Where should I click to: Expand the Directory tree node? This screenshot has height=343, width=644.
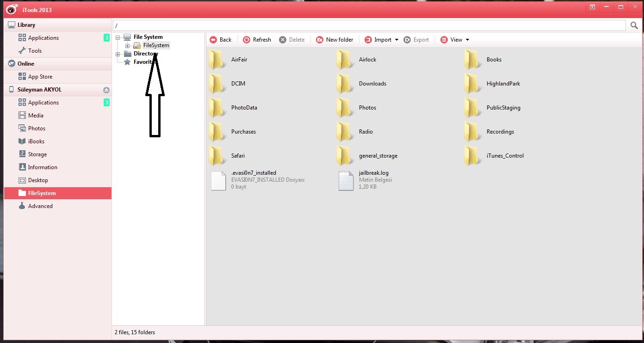click(118, 54)
